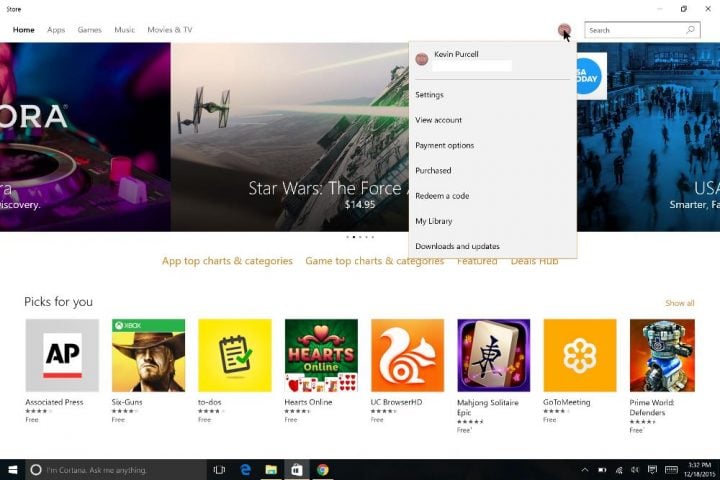Open the network icon in the tray
The image size is (720, 480).
point(619,469)
